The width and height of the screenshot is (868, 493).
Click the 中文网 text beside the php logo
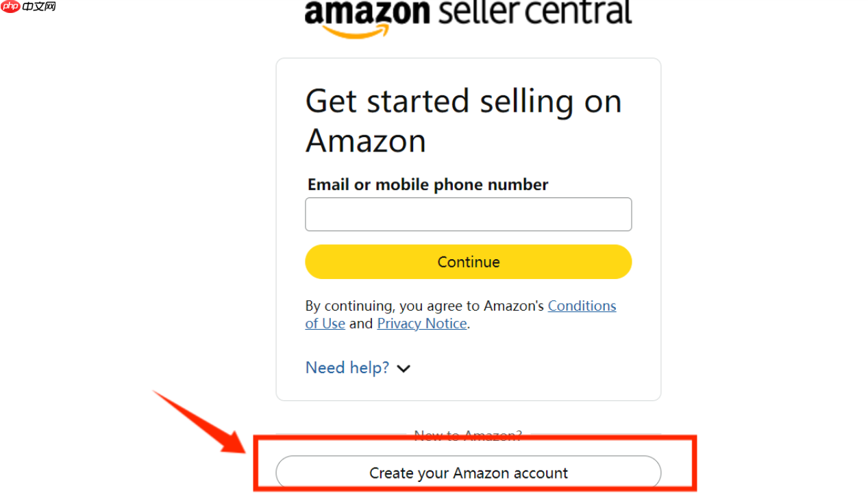coord(40,7)
